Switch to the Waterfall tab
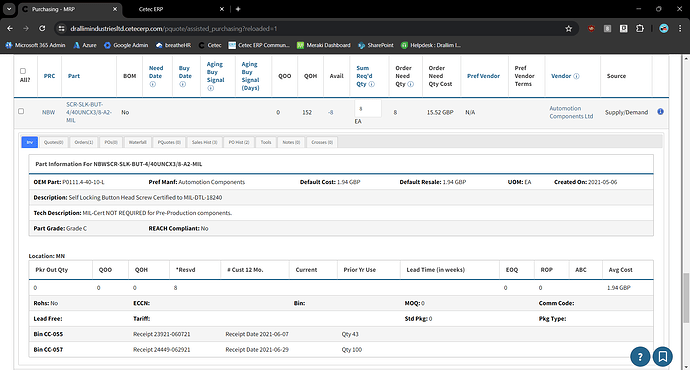Image resolution: width=690 pixels, height=370 pixels. tap(137, 142)
